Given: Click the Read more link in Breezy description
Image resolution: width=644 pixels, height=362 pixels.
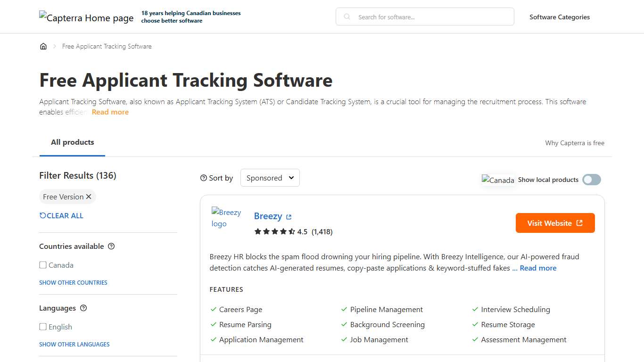Looking at the screenshot, I should [x=537, y=268].
